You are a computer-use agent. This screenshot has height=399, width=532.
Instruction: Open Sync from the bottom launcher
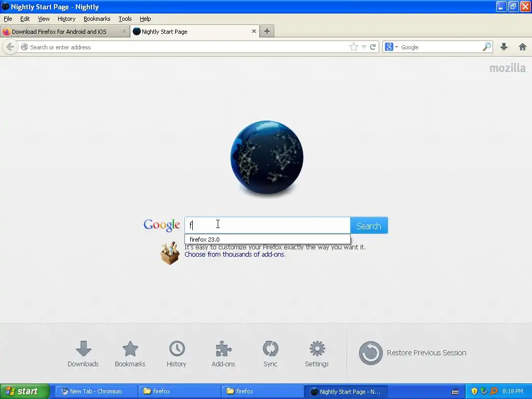(270, 354)
